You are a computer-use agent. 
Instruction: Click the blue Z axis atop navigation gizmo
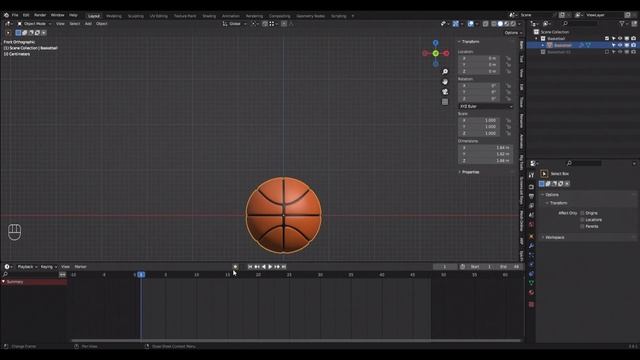(x=436, y=43)
